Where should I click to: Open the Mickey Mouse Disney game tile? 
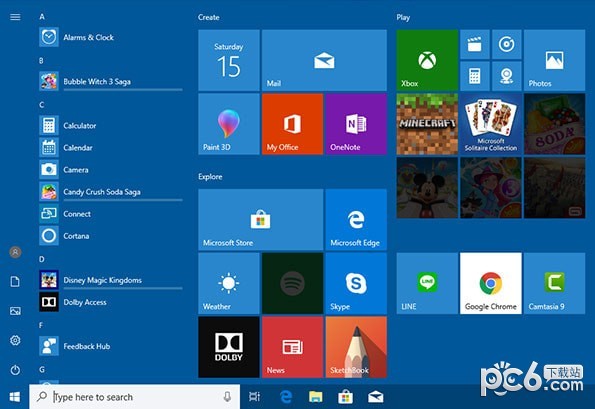(x=427, y=188)
